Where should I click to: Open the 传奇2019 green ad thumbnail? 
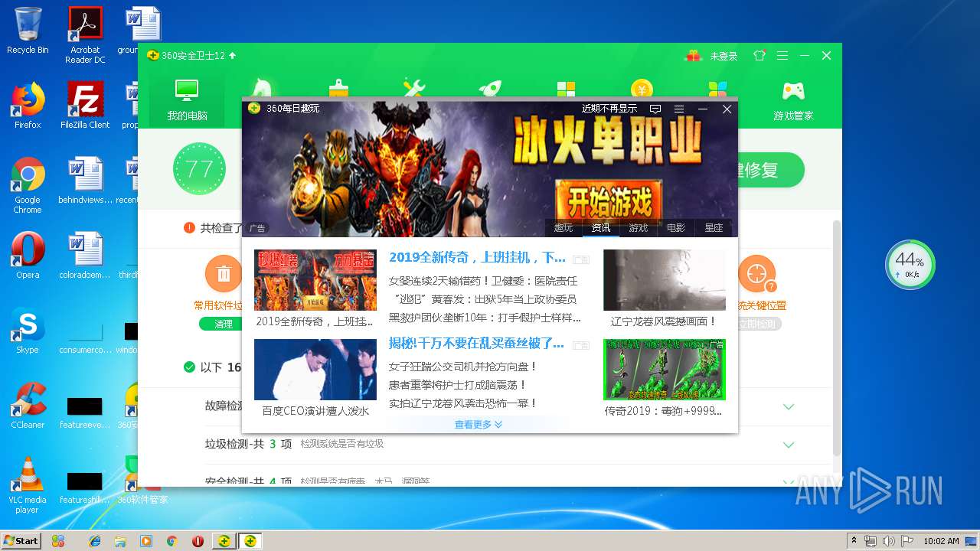(x=664, y=370)
